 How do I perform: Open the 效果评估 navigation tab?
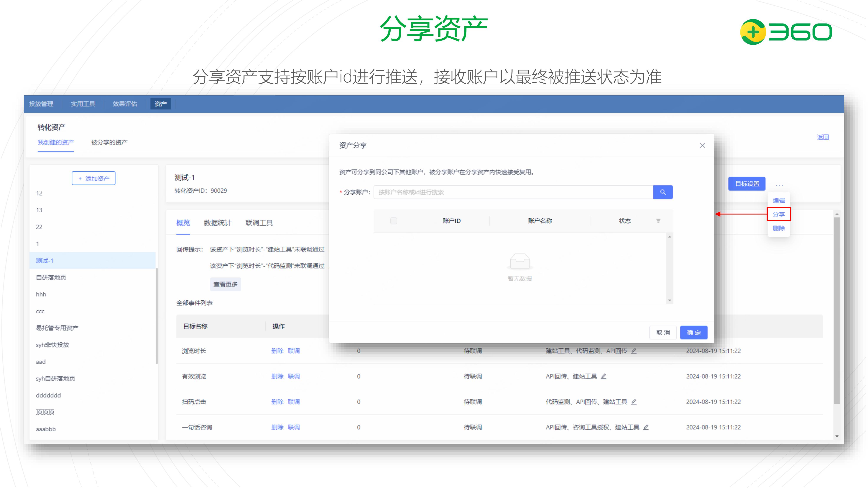[125, 104]
